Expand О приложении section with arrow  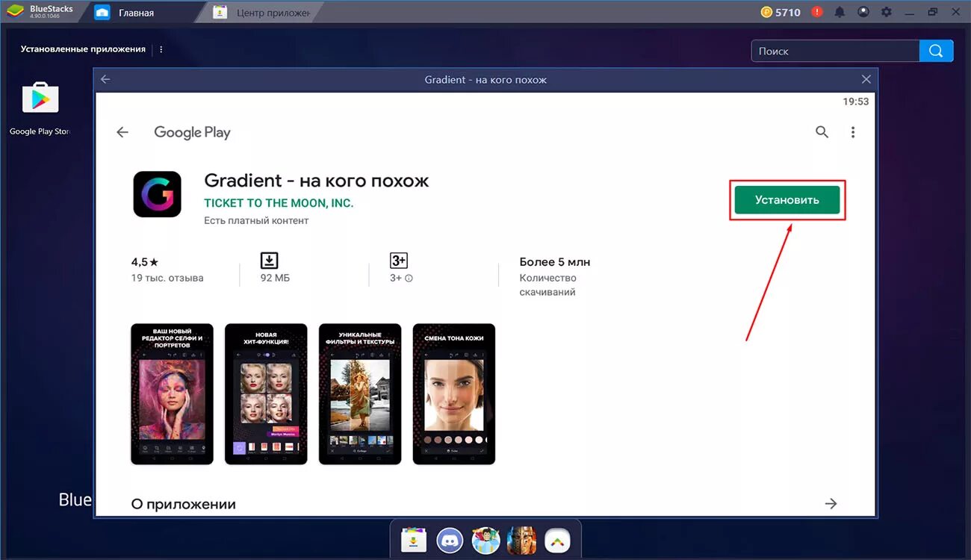[x=831, y=504]
